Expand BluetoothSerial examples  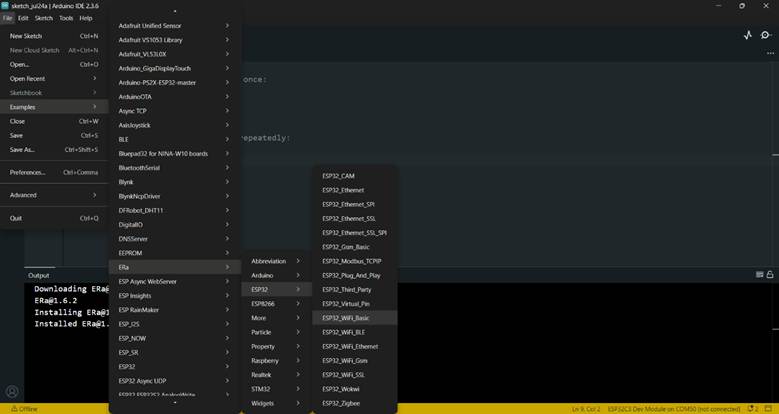[175, 168]
